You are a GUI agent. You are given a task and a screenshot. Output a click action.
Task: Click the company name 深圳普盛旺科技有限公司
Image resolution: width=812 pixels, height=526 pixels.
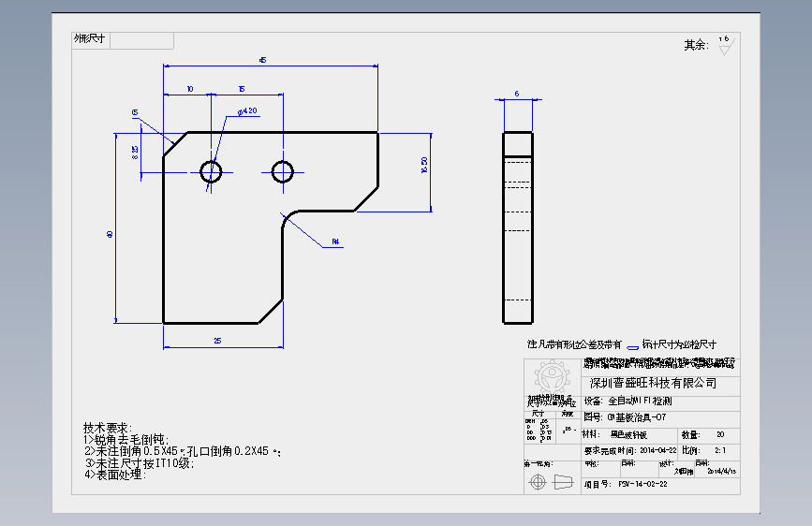[x=654, y=383]
